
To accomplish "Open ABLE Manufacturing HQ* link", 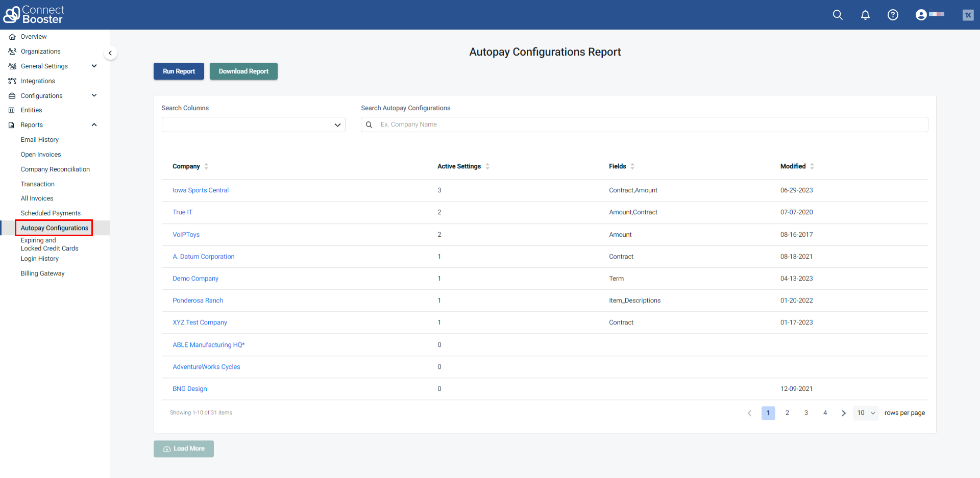I will (x=209, y=345).
